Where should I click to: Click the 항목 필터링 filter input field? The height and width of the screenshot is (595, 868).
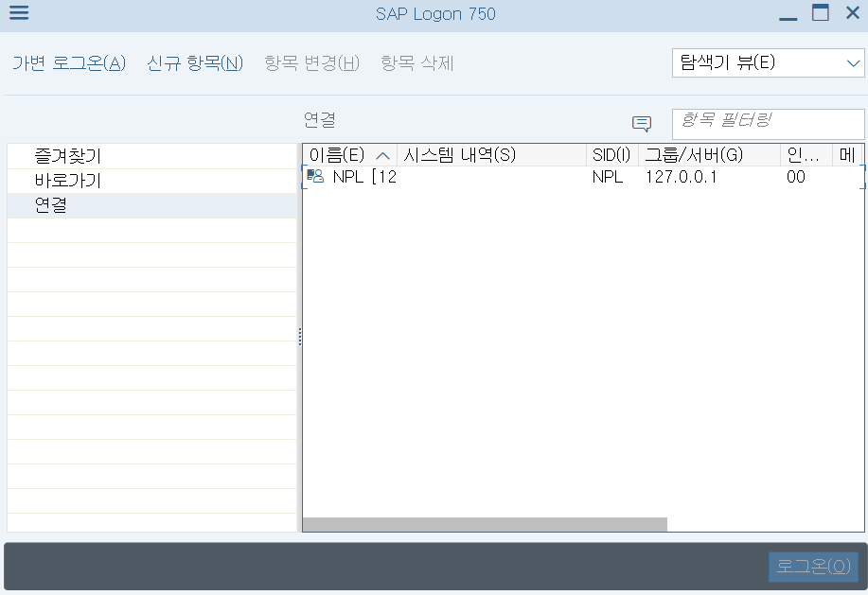tap(768, 124)
